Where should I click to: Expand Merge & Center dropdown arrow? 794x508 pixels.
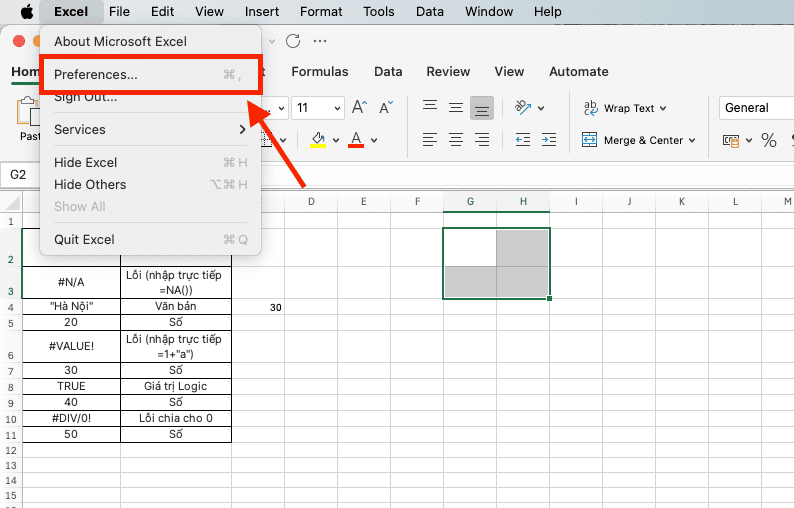point(692,140)
